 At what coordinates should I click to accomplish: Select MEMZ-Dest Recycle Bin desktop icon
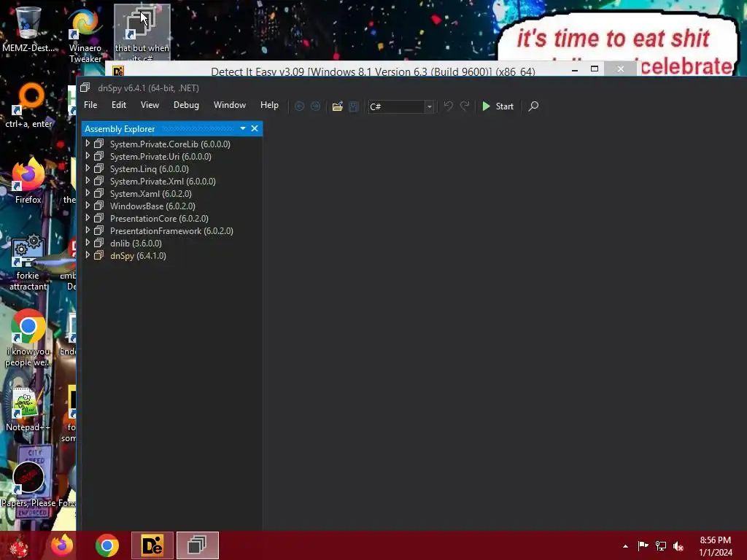pyautogui.click(x=28, y=28)
